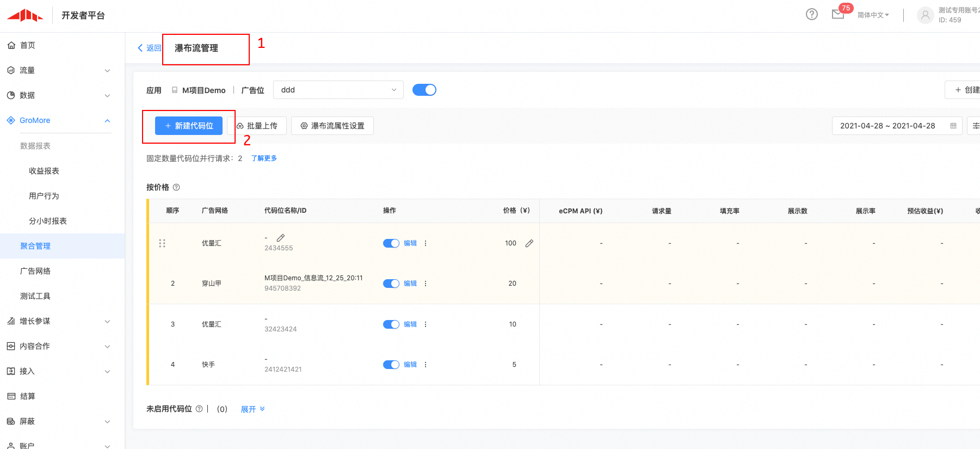980x449 pixels.
Task: Open the date range 2021-04-28 field
Action: 897,126
